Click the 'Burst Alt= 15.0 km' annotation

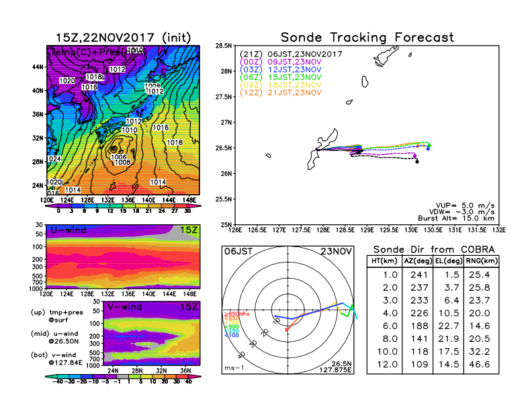pyautogui.click(x=456, y=218)
